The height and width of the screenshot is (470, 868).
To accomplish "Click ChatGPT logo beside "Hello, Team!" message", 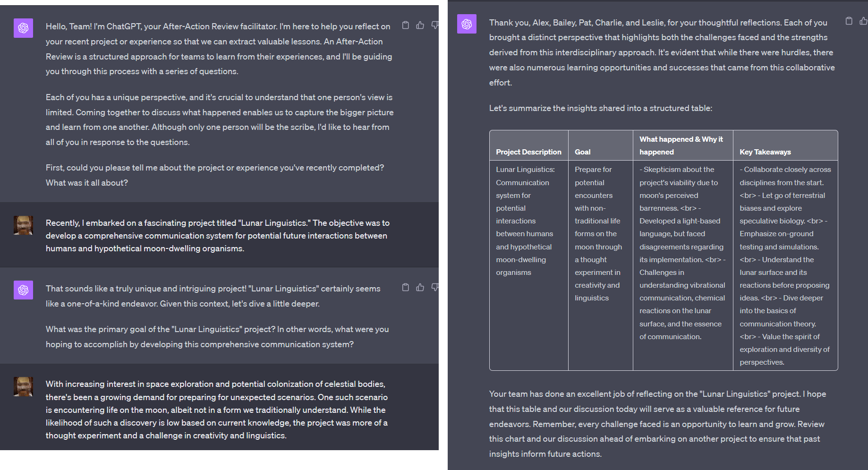I will pos(23,28).
